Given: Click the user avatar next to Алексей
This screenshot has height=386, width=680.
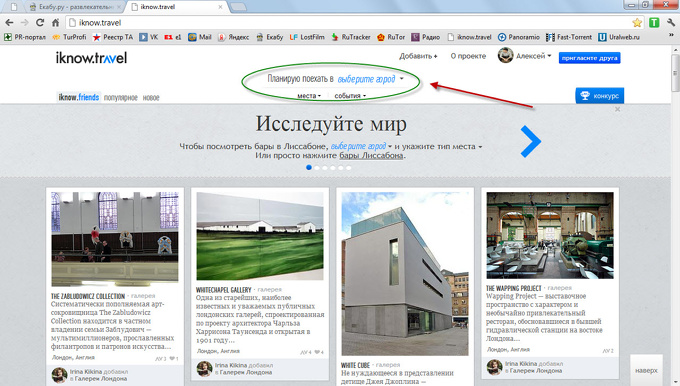Looking at the screenshot, I should (505, 55).
